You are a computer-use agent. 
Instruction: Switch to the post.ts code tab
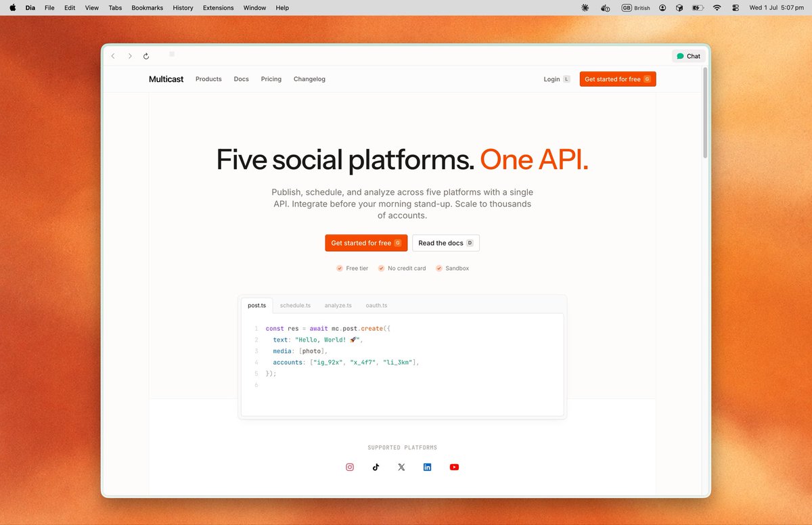click(x=257, y=305)
